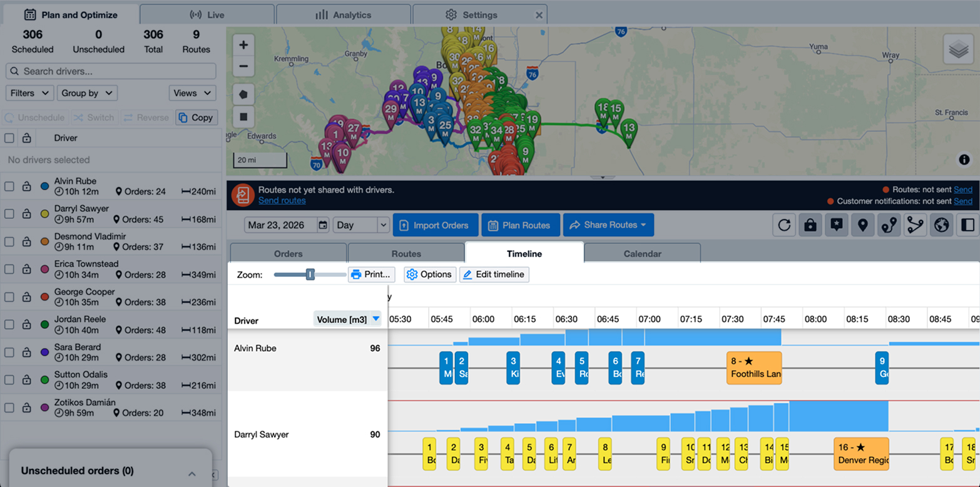This screenshot has height=487, width=980.
Task: Open the Volume [m3] column dropdown
Action: tap(375, 319)
